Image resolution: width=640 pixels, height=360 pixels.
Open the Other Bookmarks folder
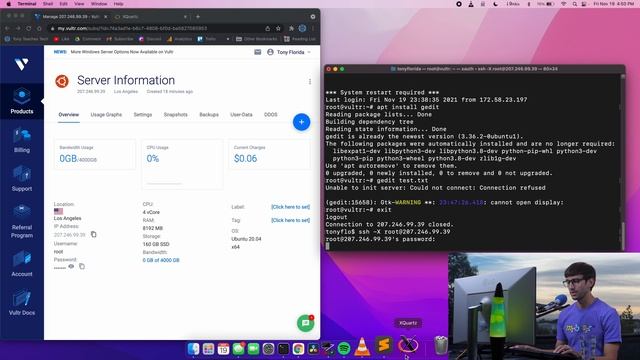256,39
